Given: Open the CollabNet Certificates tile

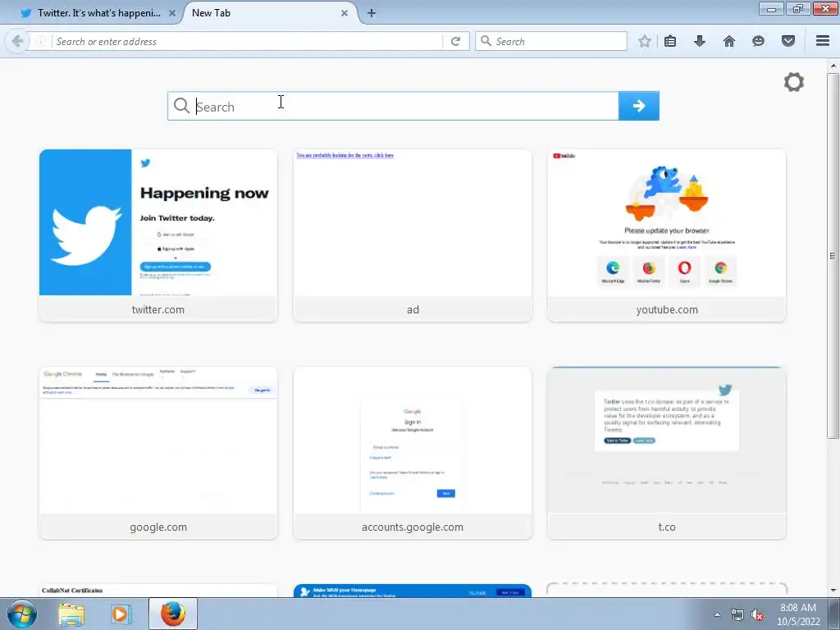Looking at the screenshot, I should tap(158, 591).
